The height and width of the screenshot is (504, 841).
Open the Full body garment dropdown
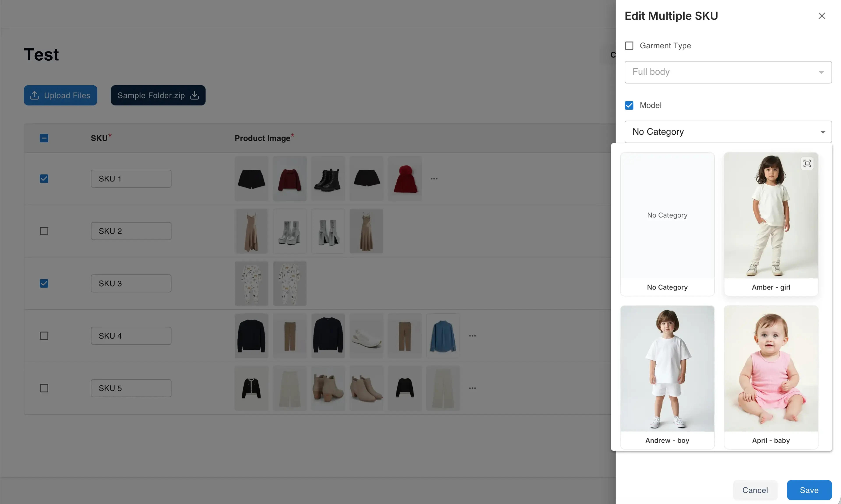tap(728, 72)
